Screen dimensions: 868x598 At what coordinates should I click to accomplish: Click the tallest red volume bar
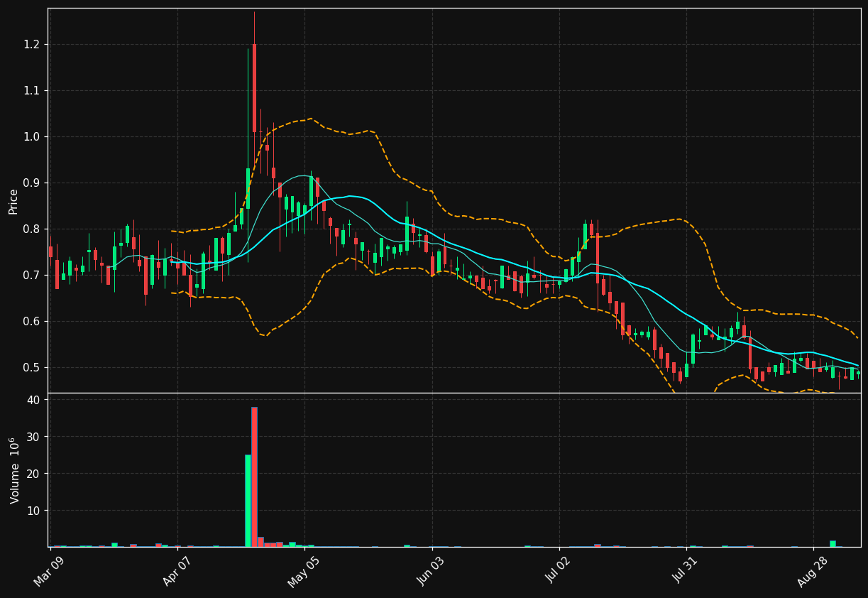(x=254, y=477)
